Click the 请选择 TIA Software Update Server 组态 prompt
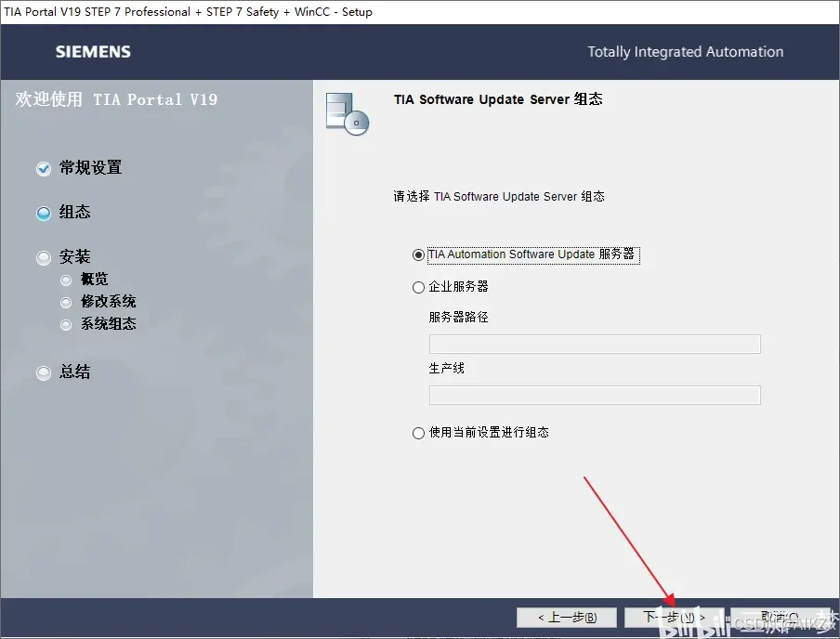Screen dimensions: 840x639 point(499,197)
